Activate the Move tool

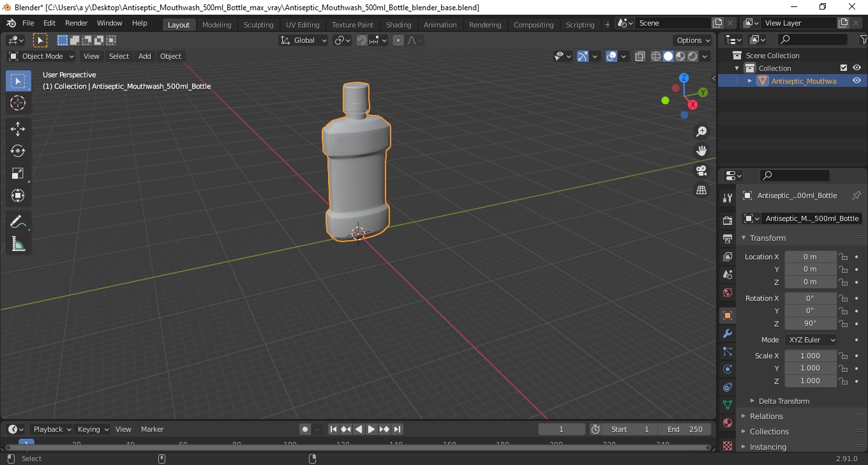(x=18, y=129)
